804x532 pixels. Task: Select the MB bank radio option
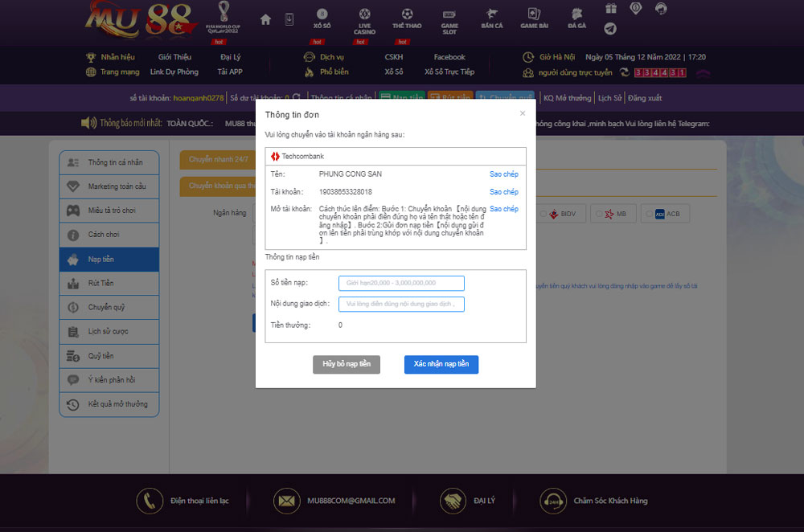(x=599, y=214)
